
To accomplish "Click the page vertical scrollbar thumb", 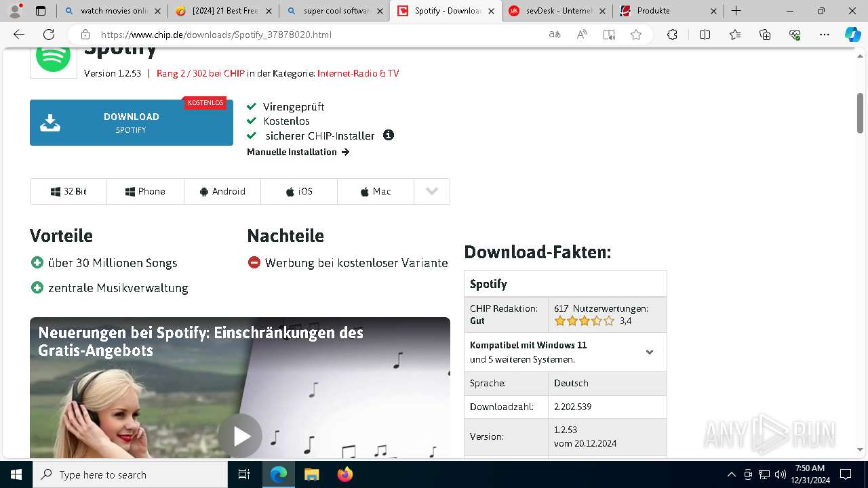I will 860,113.
